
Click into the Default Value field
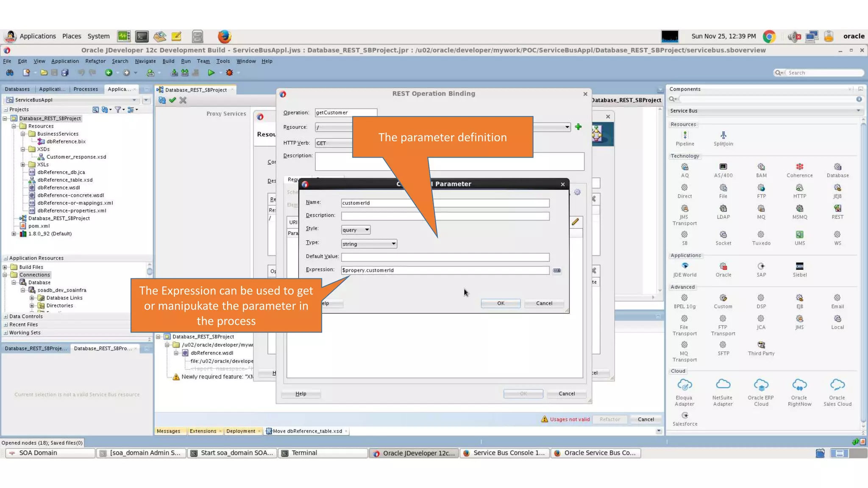pos(445,257)
